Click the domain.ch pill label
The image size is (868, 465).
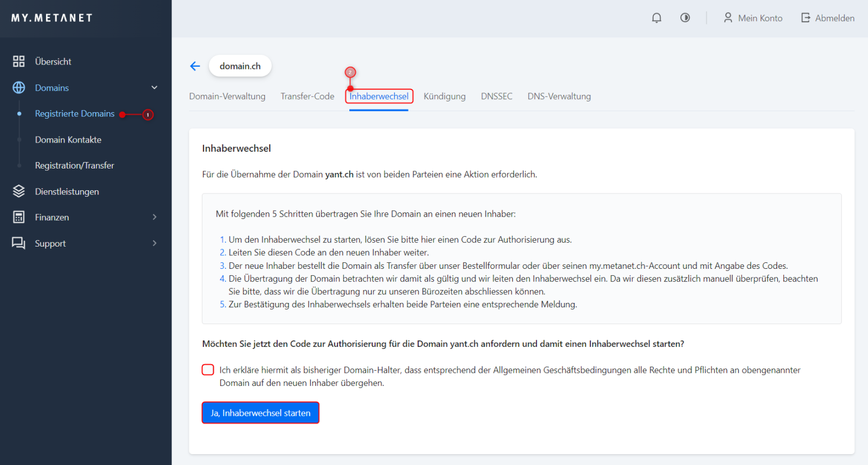240,66
